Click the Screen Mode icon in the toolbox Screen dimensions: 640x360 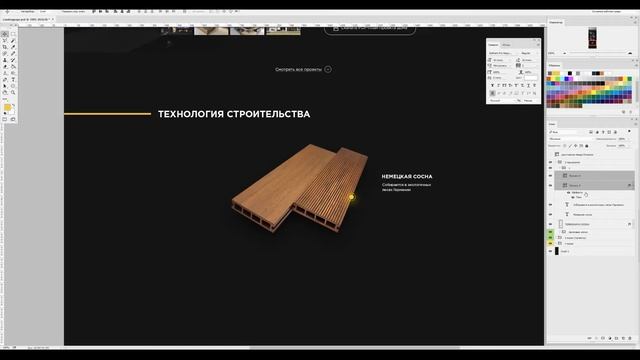point(13,119)
